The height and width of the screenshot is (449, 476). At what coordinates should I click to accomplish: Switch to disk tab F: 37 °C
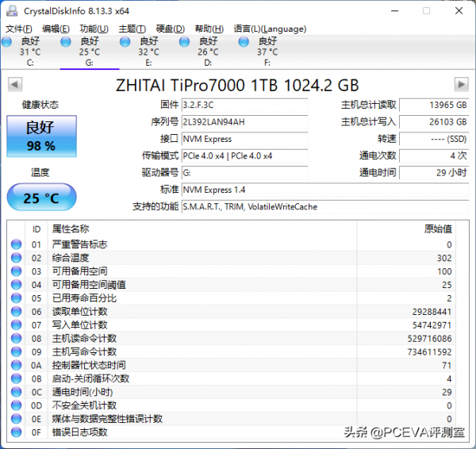pyautogui.click(x=267, y=52)
